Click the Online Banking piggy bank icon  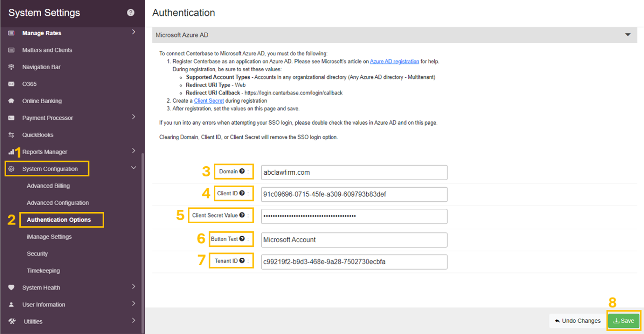[11, 101]
